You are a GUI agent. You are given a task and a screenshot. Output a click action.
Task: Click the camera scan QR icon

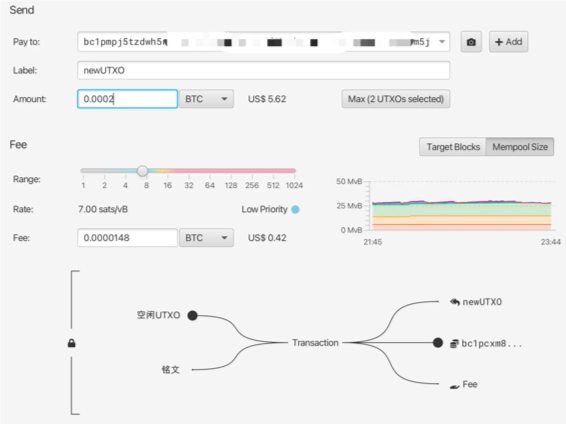(471, 42)
